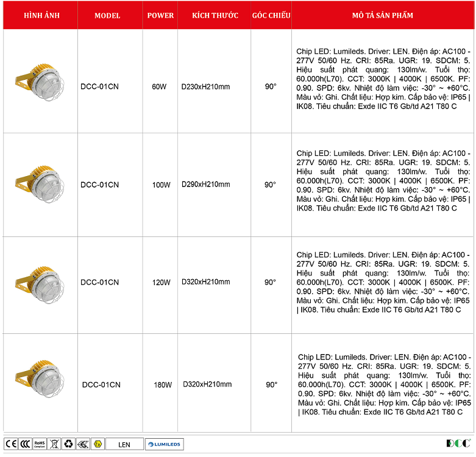Click the LEN driver brand box
Viewport: 476px width, 457px height.
coord(125,444)
